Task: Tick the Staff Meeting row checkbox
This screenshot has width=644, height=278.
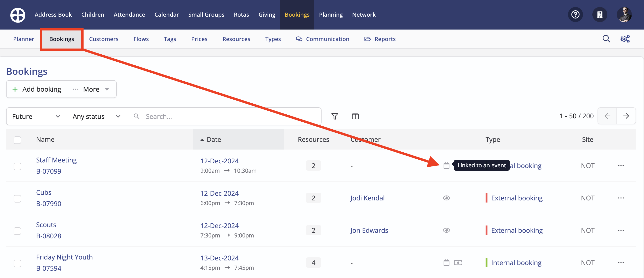Action: coord(17,166)
